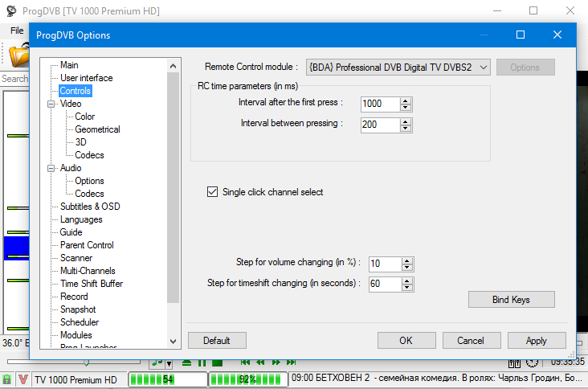Click the audio track note icon
Image resolution: width=588 pixels, height=389 pixels.
point(158,364)
